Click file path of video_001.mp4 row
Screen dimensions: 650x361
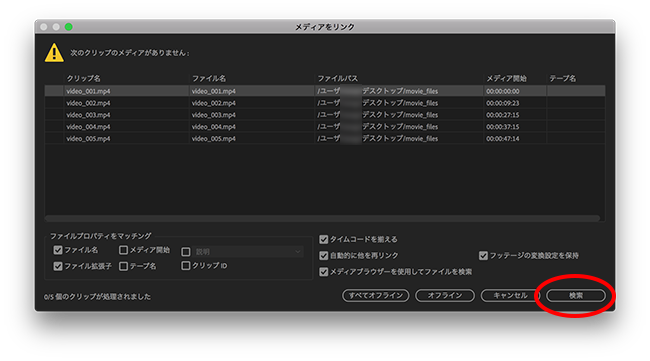378,91
